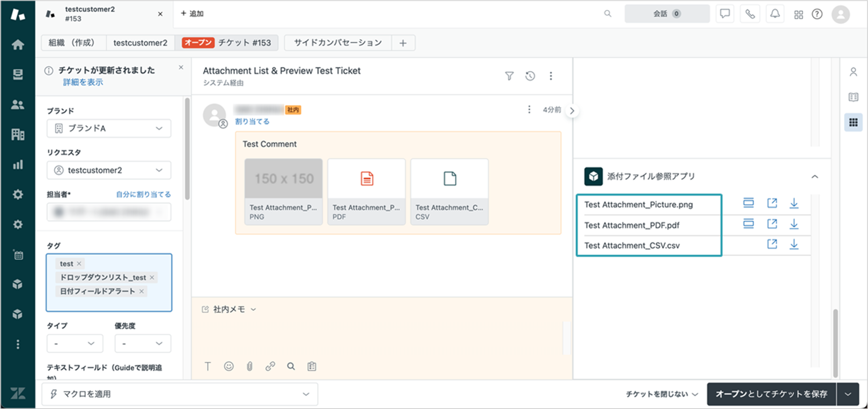This screenshot has width=868, height=409.
Task: Click the emoji smiley icon in composer
Action: pos(229,366)
